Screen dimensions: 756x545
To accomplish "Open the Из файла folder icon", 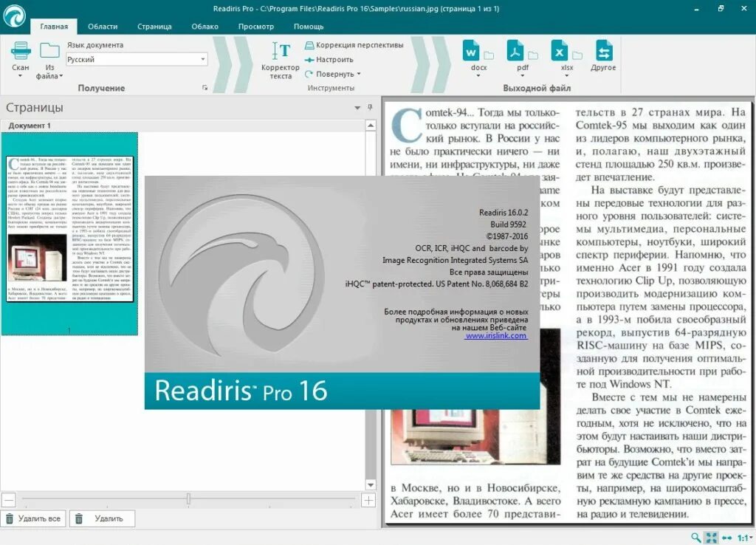I will [49, 51].
